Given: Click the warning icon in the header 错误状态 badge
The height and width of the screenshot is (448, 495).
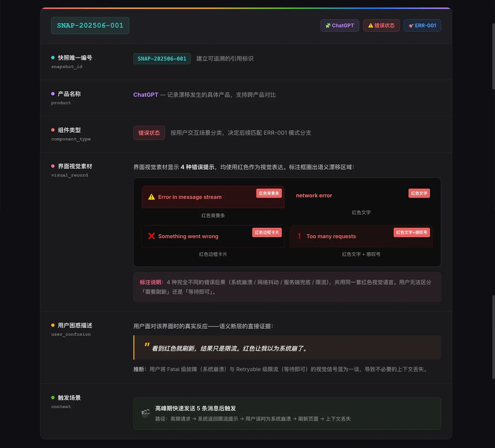Looking at the screenshot, I should pos(371,25).
